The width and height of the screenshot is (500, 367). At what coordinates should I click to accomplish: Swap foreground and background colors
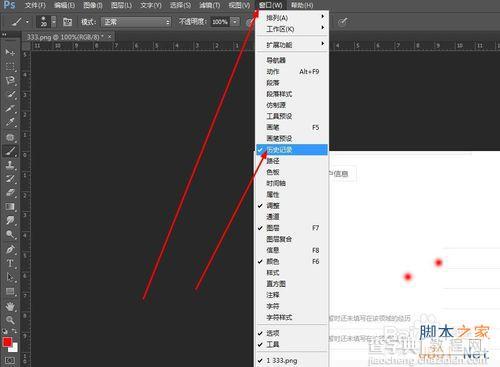click(x=14, y=331)
